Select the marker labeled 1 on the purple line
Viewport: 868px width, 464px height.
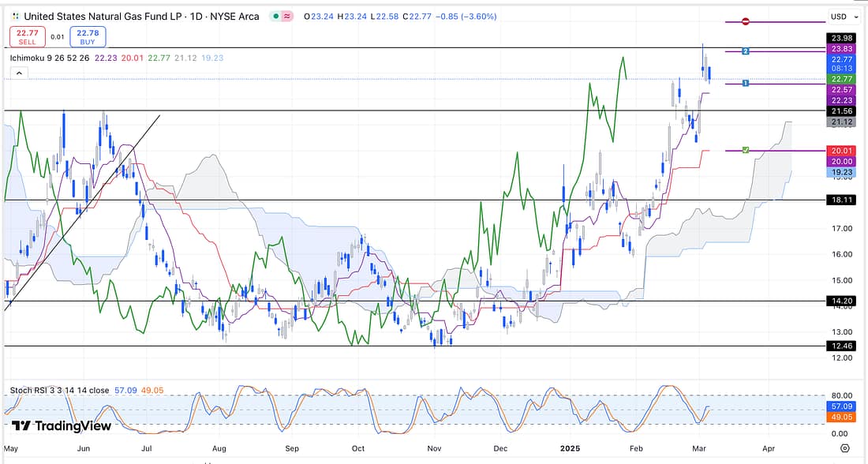click(745, 84)
